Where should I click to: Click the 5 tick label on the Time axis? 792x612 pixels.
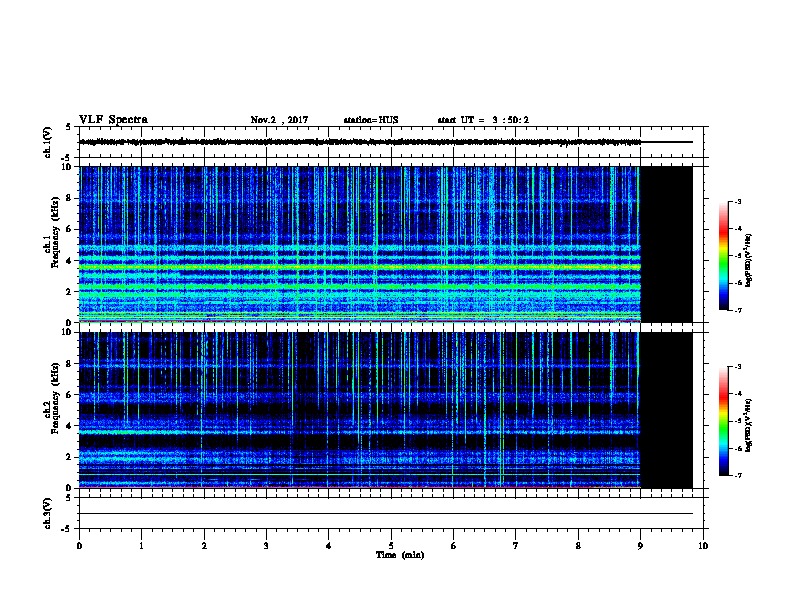click(391, 545)
